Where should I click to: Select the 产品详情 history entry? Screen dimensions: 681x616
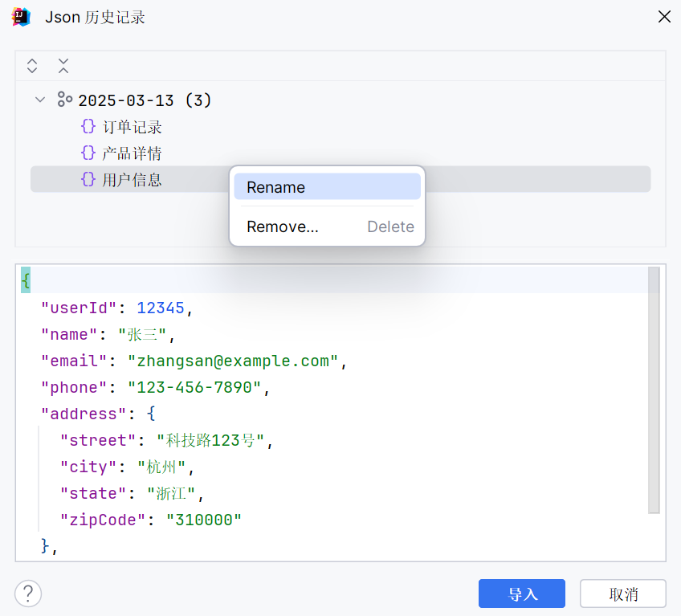pos(133,153)
